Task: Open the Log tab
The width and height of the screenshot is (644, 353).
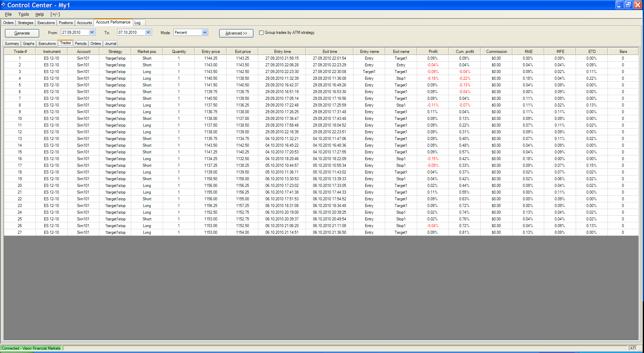Action: tap(138, 23)
